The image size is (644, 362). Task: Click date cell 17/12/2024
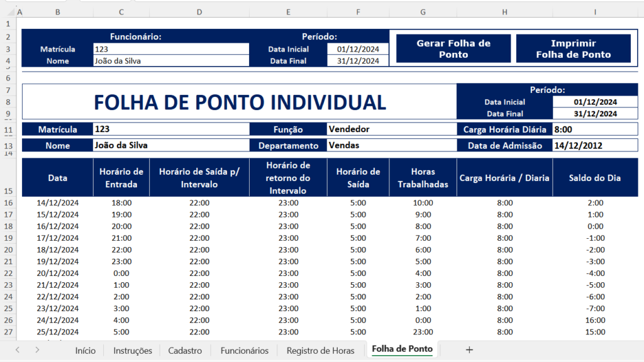pyautogui.click(x=57, y=238)
